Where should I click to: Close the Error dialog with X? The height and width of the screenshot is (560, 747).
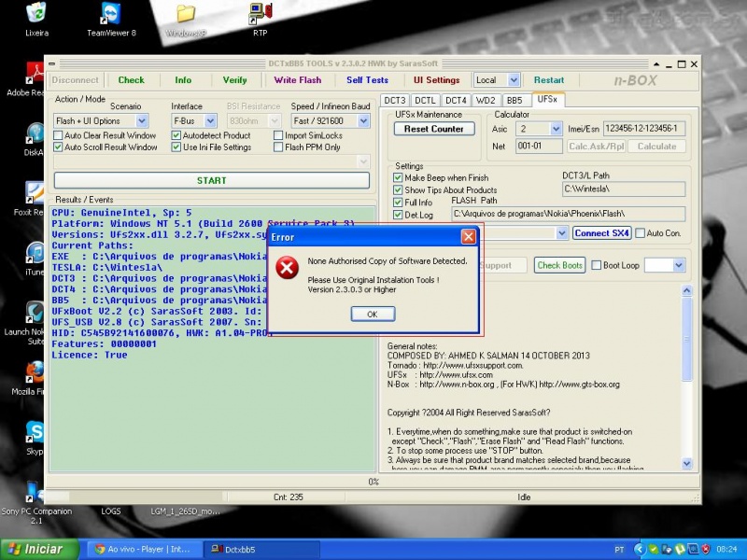469,237
